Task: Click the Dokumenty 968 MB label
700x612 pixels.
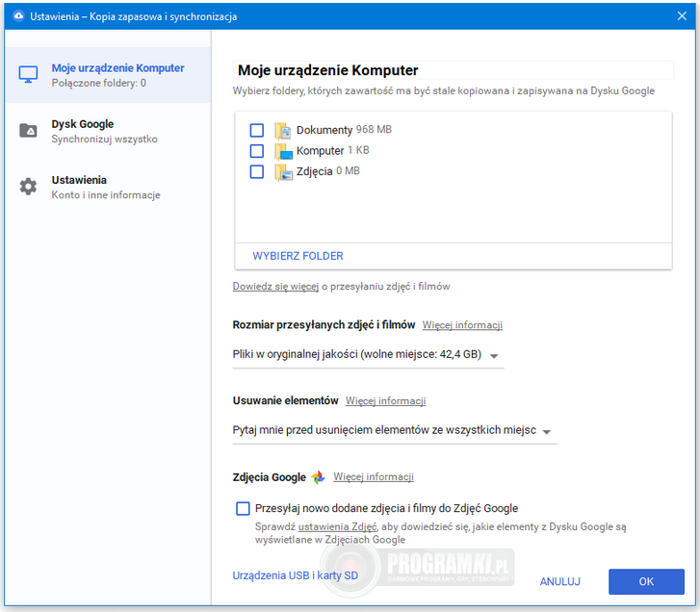Action: 344,130
